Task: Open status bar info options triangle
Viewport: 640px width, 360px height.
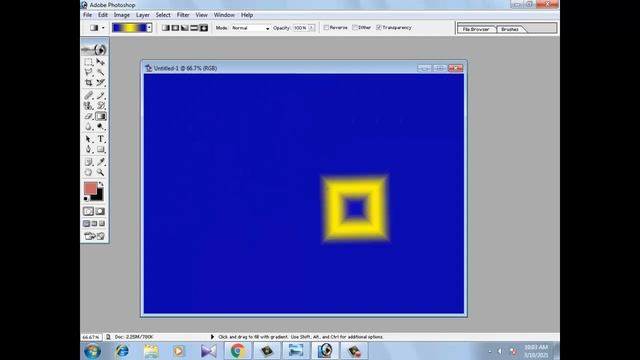Action: [x=212, y=337]
